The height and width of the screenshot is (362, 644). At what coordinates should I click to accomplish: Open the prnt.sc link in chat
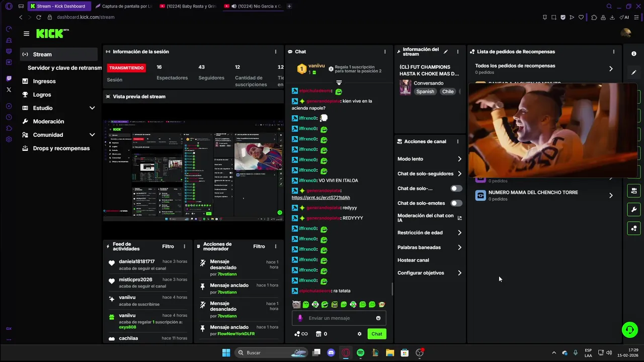(320, 198)
